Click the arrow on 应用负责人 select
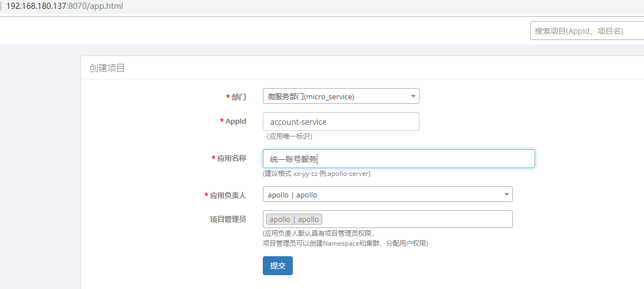 coord(506,195)
